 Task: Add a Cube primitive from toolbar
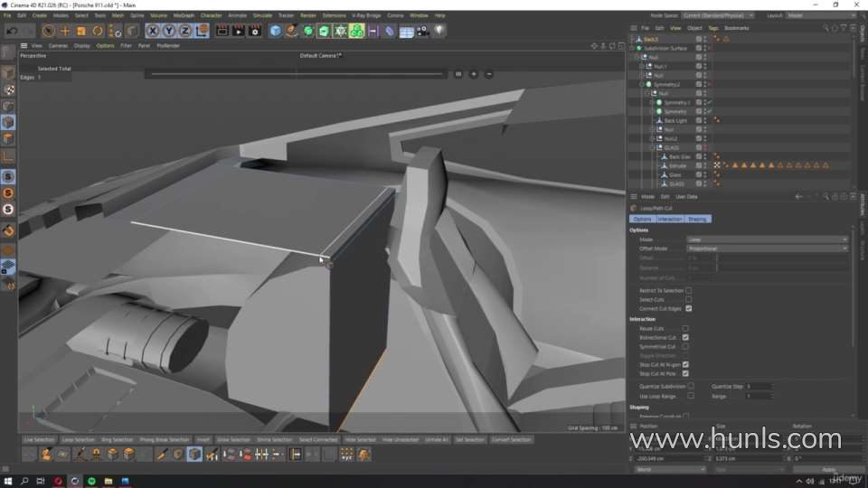tap(276, 31)
